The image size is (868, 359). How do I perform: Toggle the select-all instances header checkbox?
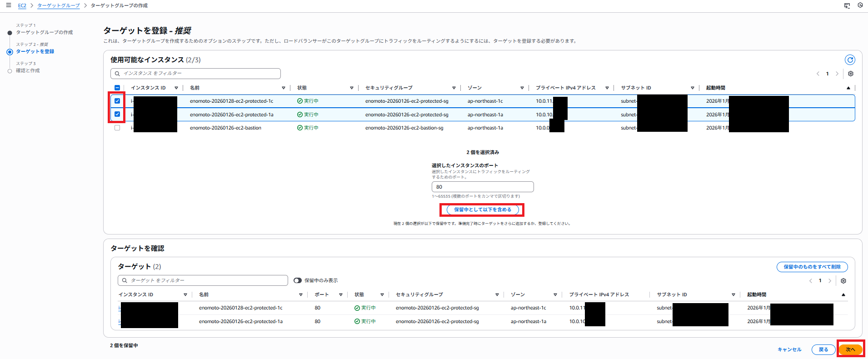(x=117, y=88)
